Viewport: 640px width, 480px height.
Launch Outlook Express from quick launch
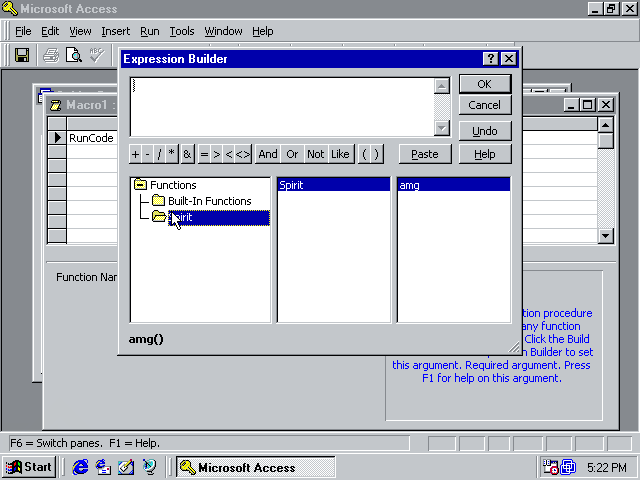coord(103,467)
